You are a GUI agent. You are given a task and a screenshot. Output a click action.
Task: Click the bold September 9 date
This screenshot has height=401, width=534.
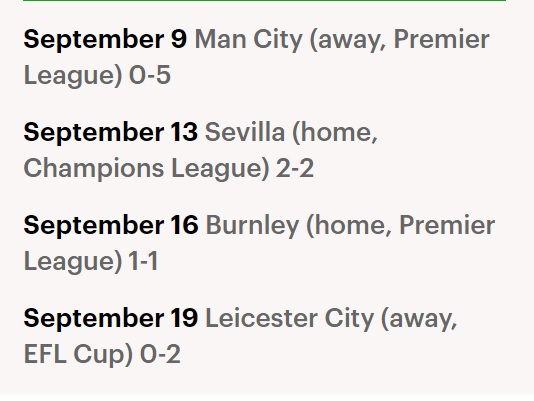coord(105,40)
